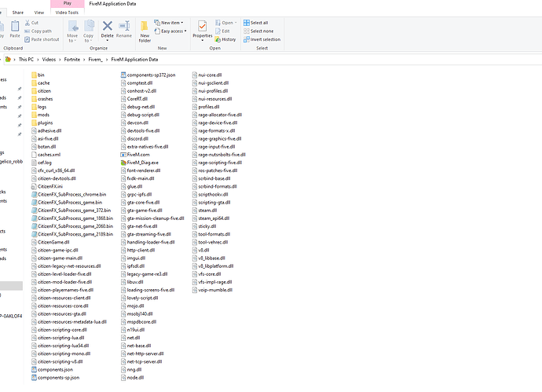Select the gta-core-five.dll file

point(141,202)
